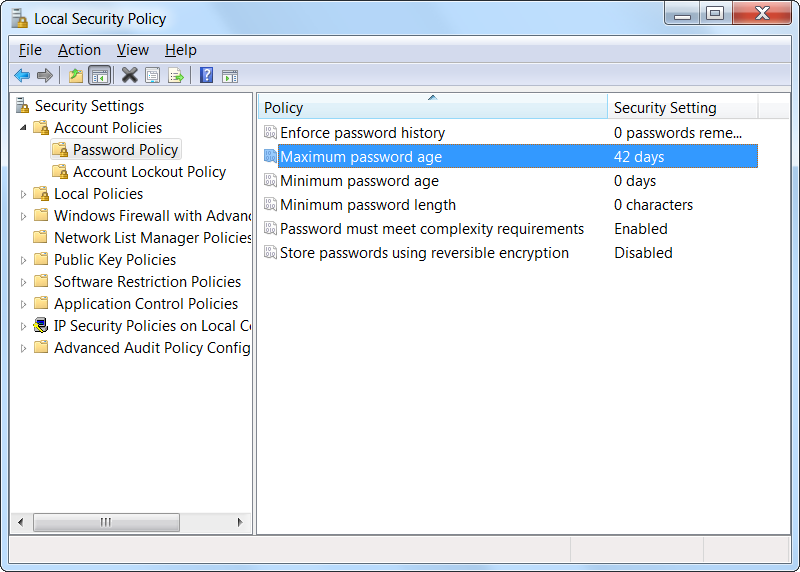Open the Action menu
Image resolution: width=800 pixels, height=572 pixels.
pyautogui.click(x=79, y=50)
